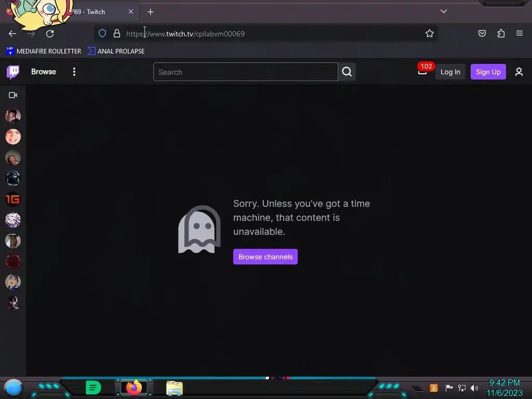Open network status tray icon
The width and height of the screenshot is (532, 399).
[x=462, y=388]
